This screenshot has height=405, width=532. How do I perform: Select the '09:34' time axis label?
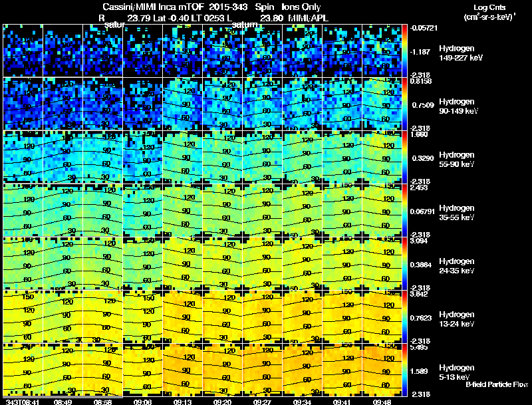(x=302, y=402)
